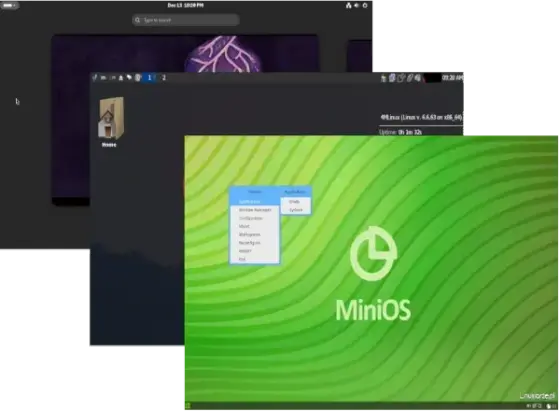Click the clock in the dark desktop panel
The image size is (560, 411).
point(452,77)
